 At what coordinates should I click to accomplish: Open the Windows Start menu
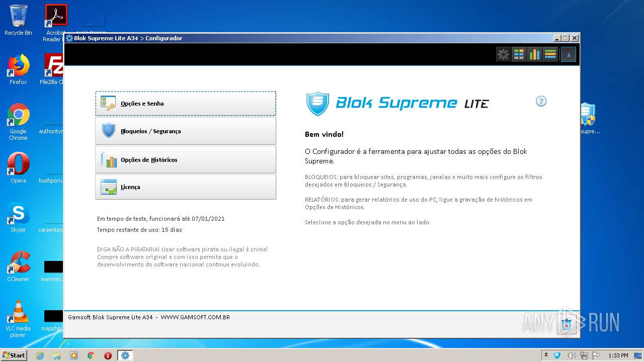click(14, 355)
